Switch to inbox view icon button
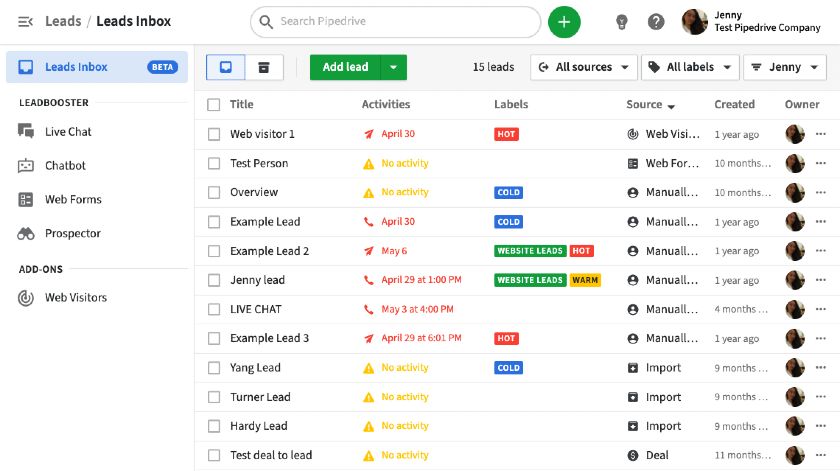Image resolution: width=840 pixels, height=471 pixels. pos(226,67)
